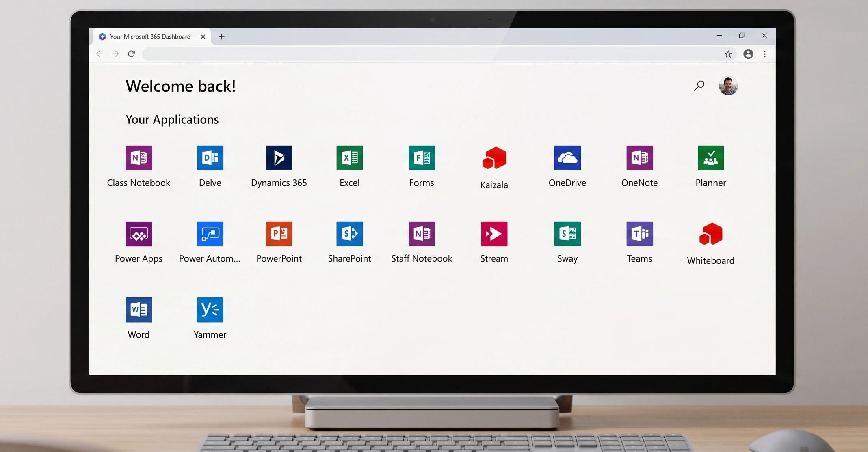The image size is (868, 452).
Task: Click the Power Autom... truncated label
Action: click(x=210, y=258)
